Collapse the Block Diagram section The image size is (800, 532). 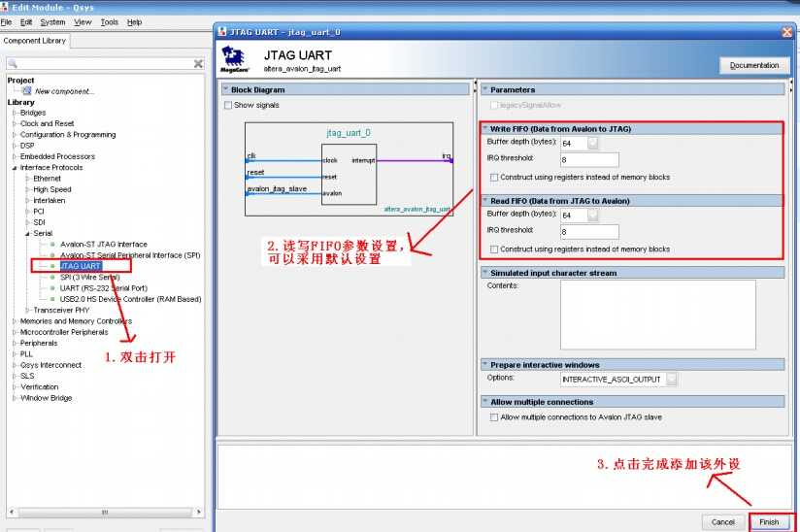tap(225, 89)
